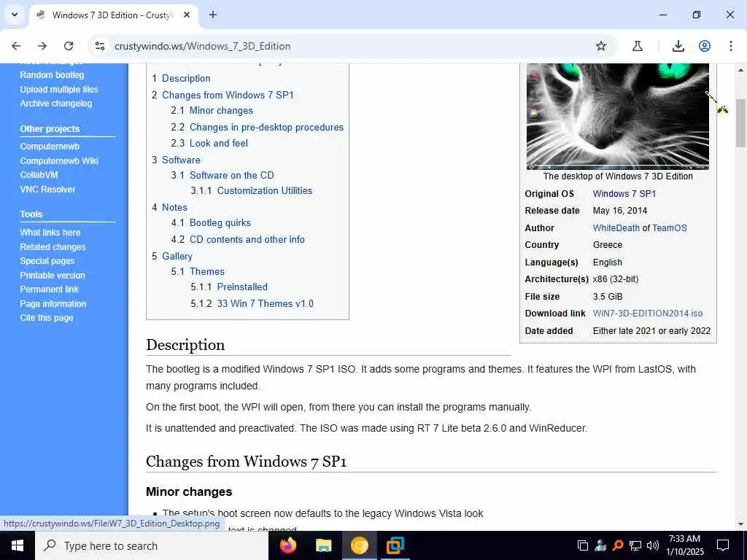Open WhiteDeath author link
Viewport: 747px width, 560px height.
point(616,227)
